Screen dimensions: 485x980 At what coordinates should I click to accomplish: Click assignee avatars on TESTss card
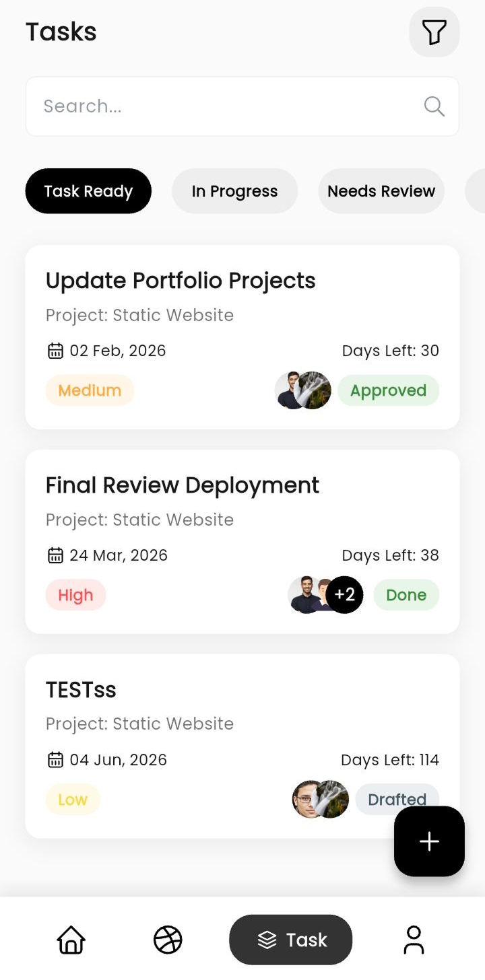click(321, 799)
